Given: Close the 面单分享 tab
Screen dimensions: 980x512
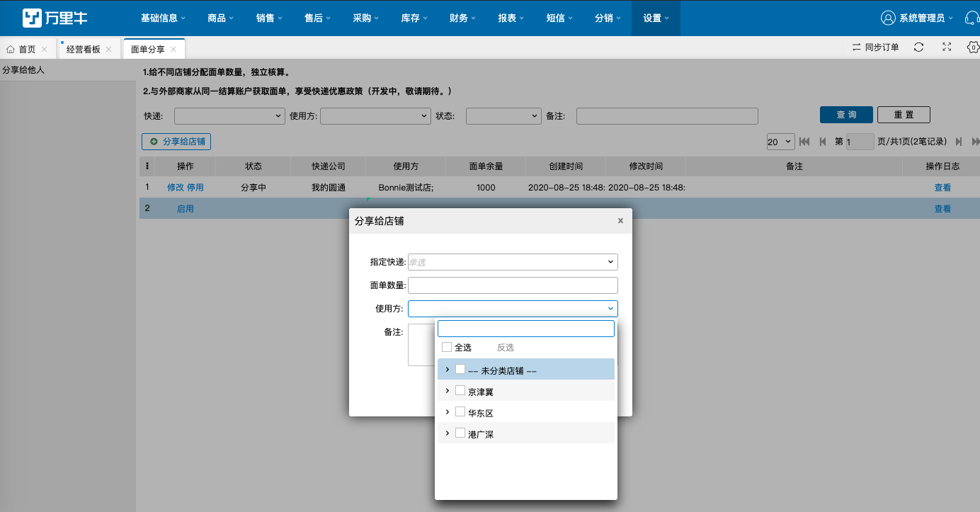Looking at the screenshot, I should (x=173, y=50).
